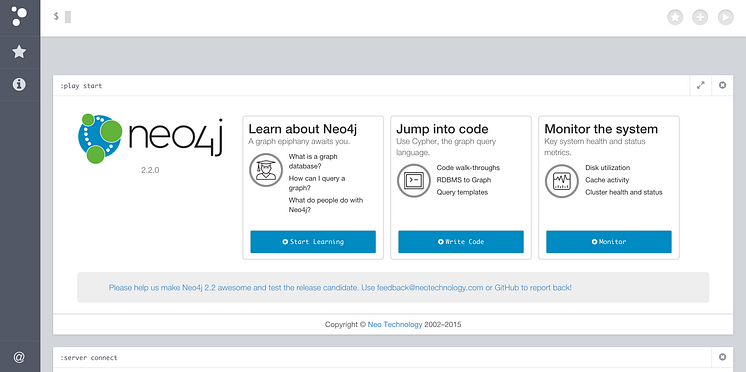Click 'A graph epiphany awaits you.' subtitle

click(x=299, y=142)
